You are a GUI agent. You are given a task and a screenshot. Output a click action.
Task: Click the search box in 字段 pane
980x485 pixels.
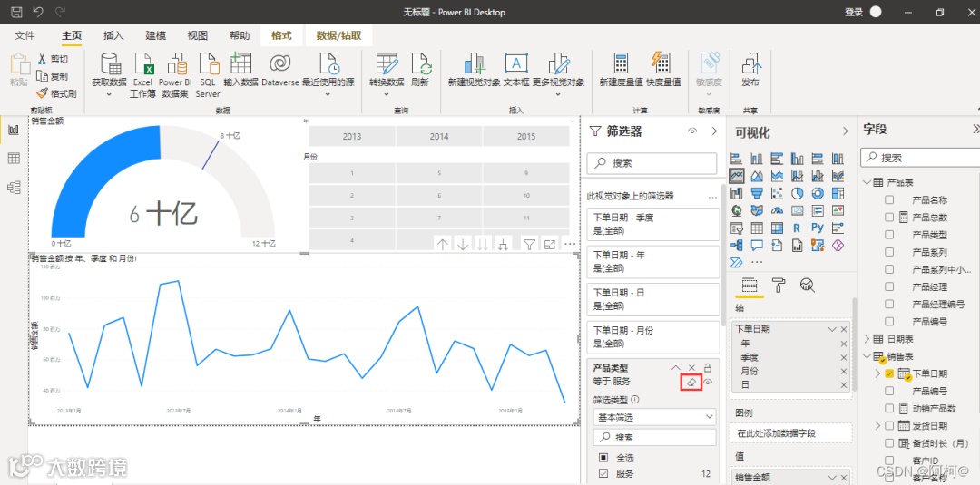(x=919, y=158)
